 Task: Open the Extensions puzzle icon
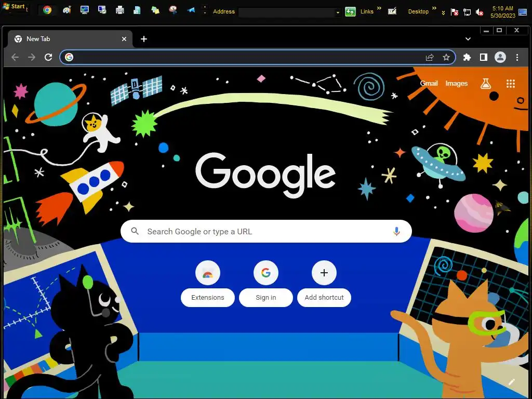coord(467,57)
